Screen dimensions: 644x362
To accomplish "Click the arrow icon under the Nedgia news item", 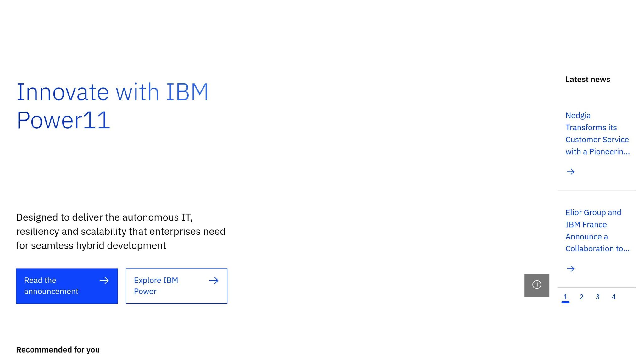I will (x=570, y=172).
